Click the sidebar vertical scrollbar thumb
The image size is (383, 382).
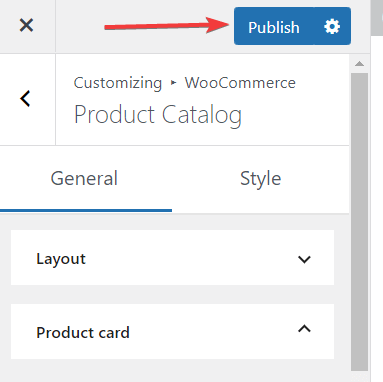(359, 222)
